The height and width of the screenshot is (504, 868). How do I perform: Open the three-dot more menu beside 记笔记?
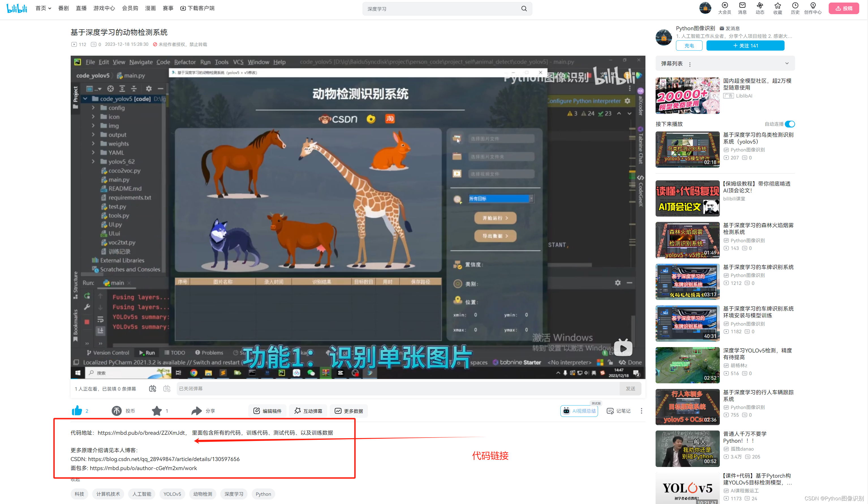tap(641, 411)
